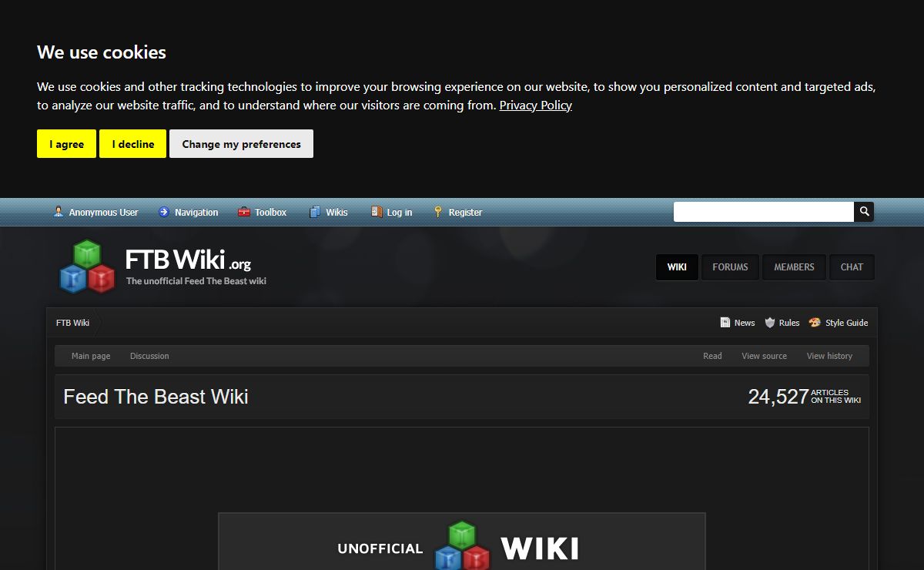Click the Navigation arrow icon
The width and height of the screenshot is (924, 570).
(x=163, y=212)
